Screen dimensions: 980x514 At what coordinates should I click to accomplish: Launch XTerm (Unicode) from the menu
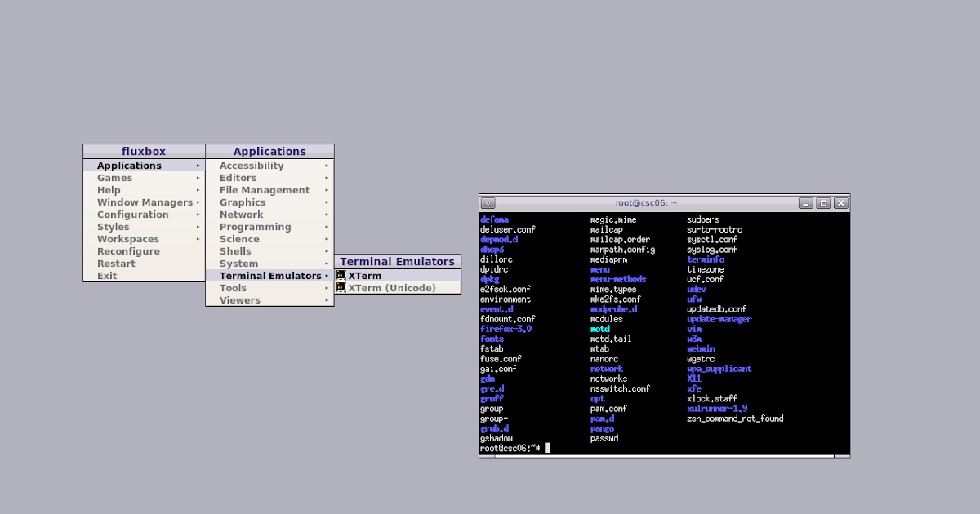click(x=398, y=288)
